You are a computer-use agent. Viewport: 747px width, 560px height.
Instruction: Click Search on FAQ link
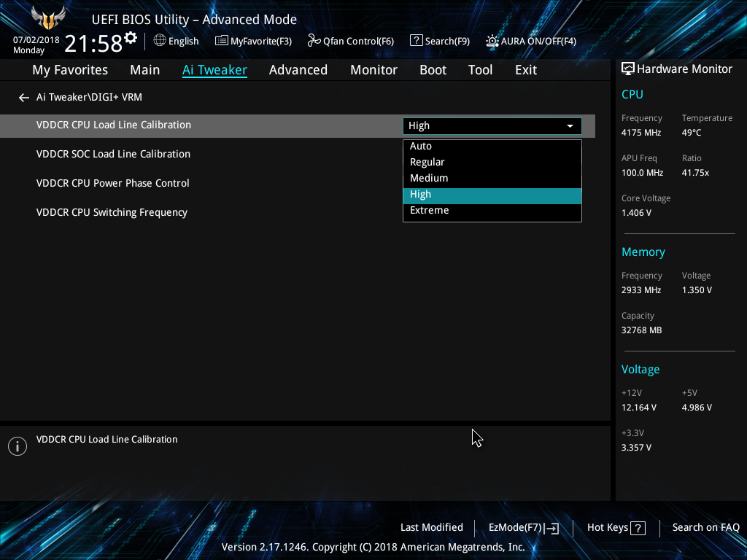click(705, 528)
